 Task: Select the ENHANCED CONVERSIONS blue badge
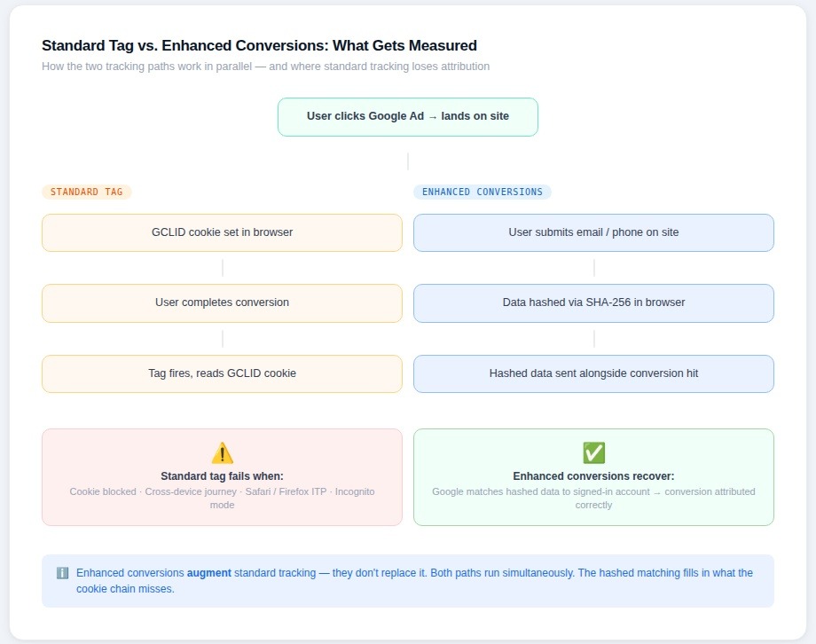tap(482, 192)
